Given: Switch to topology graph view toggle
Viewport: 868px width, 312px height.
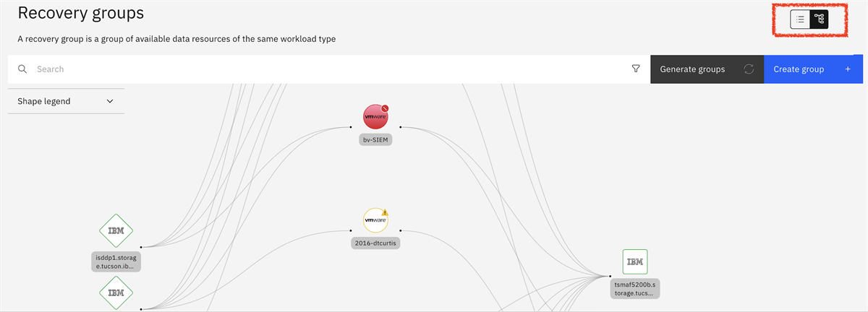Looking at the screenshot, I should [819, 20].
